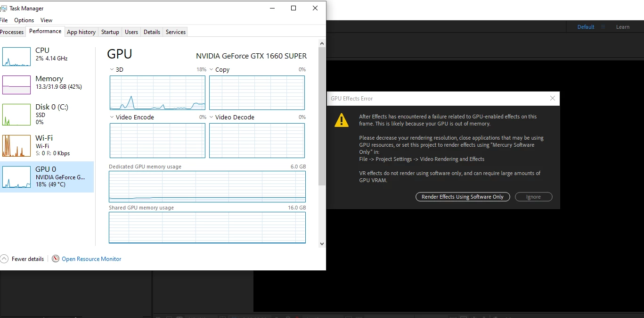Switch to the Startup tab
This screenshot has height=318, width=644.
(x=110, y=32)
